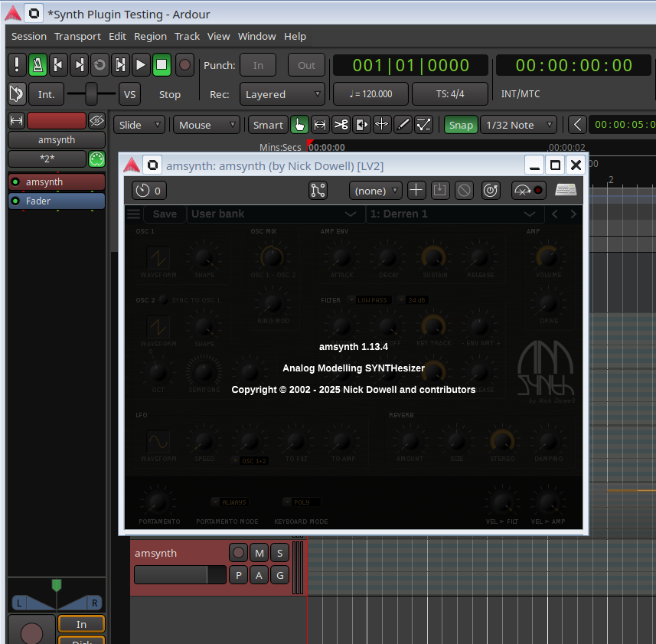
Task: Expand the 1/32 Note grid dropdown
Action: pos(518,125)
